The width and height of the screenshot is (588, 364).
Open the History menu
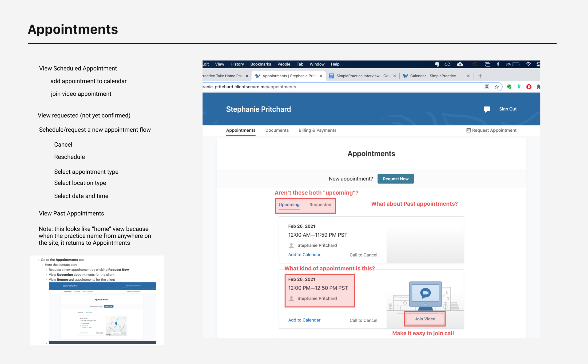tap(237, 64)
